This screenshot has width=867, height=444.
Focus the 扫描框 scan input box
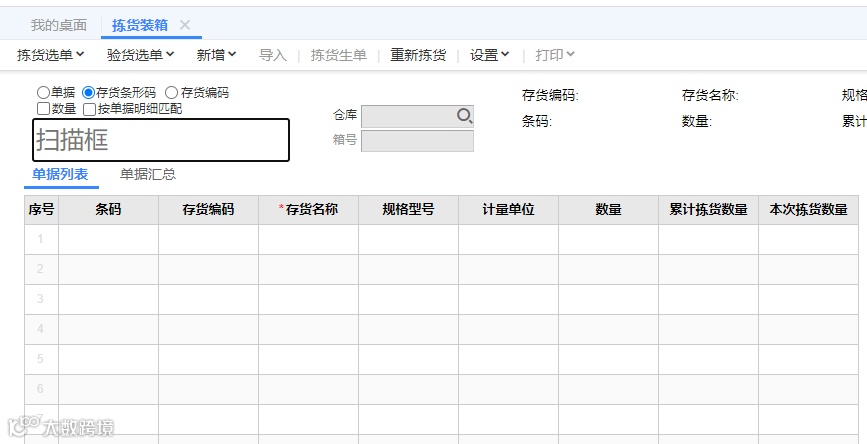[x=161, y=140]
